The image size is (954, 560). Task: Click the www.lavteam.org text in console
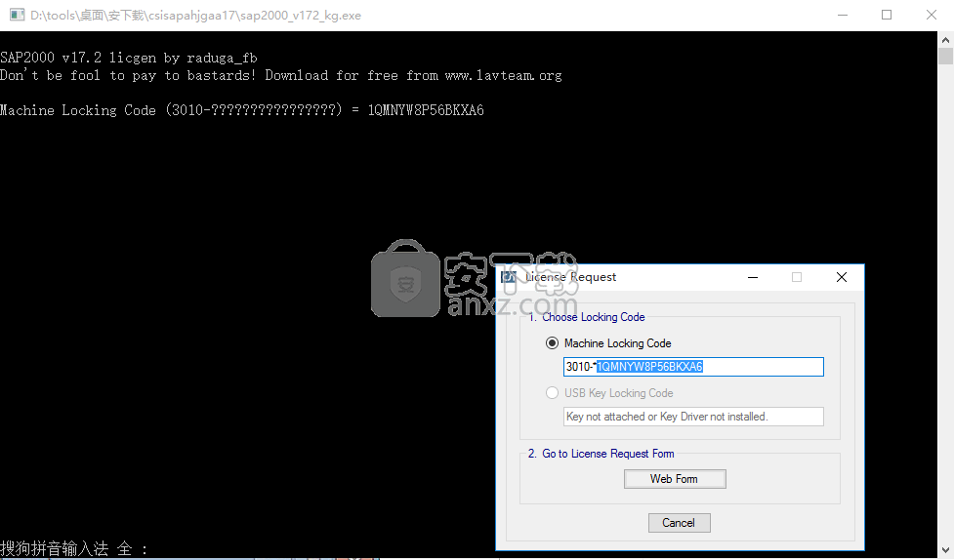[x=503, y=75]
